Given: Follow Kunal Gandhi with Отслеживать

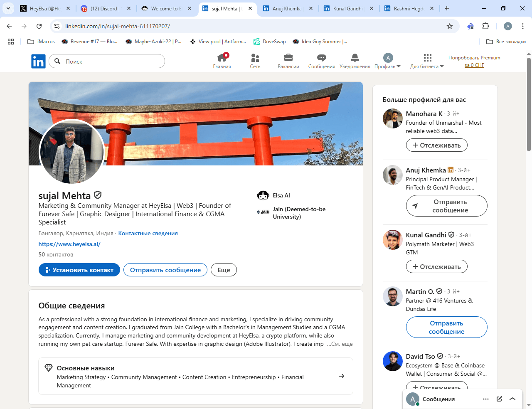Looking at the screenshot, I should click(436, 266).
